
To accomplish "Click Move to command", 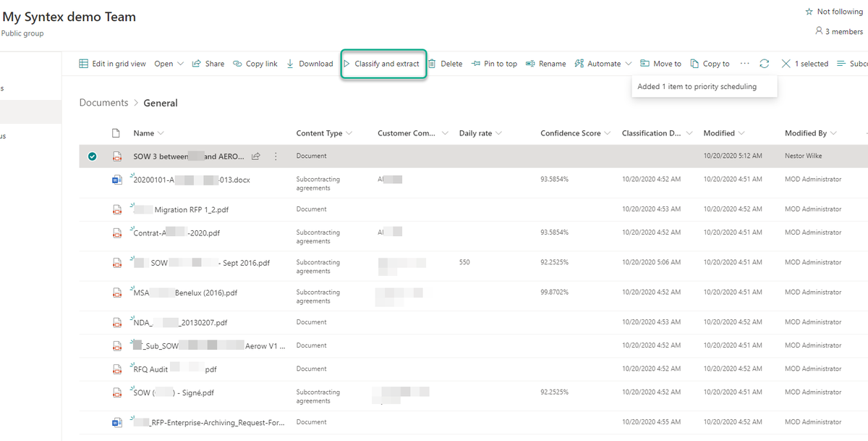I will pyautogui.click(x=660, y=64).
